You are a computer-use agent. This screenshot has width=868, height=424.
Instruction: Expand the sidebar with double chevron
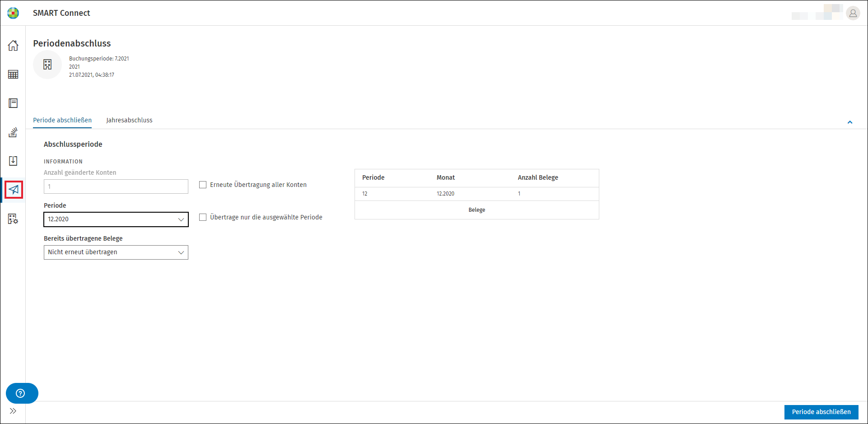tap(13, 411)
